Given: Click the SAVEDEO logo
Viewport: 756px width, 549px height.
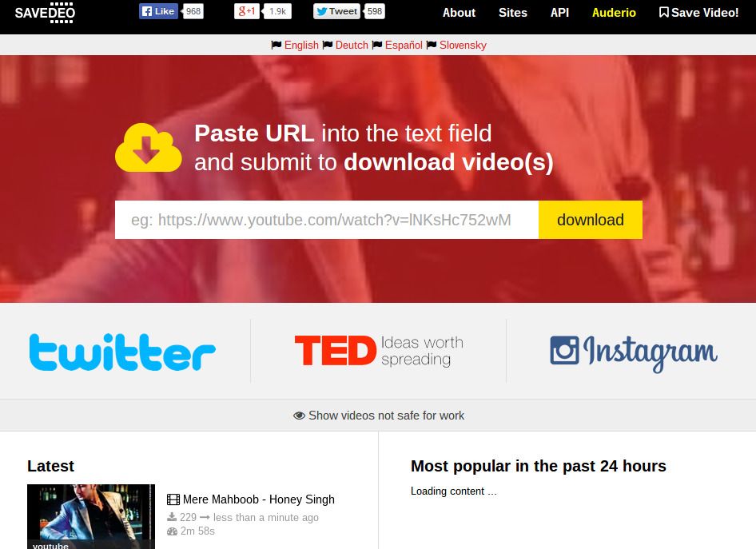Looking at the screenshot, I should [44, 12].
